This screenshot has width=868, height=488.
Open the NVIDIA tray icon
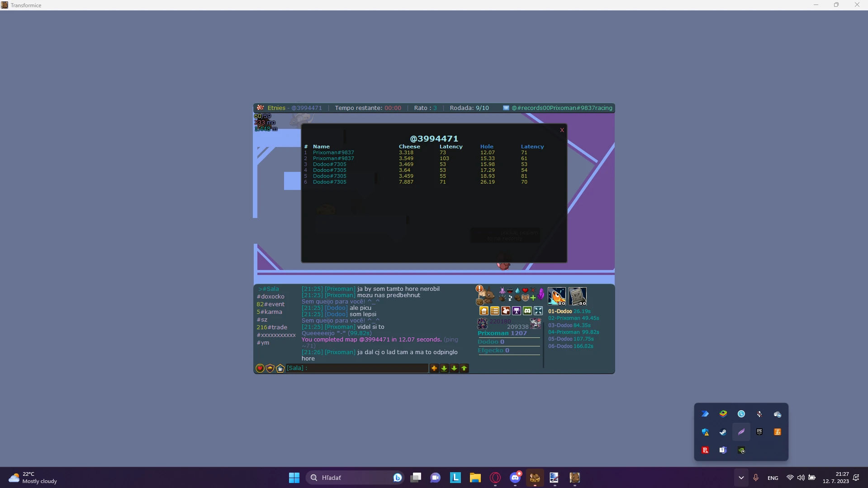[x=741, y=450]
